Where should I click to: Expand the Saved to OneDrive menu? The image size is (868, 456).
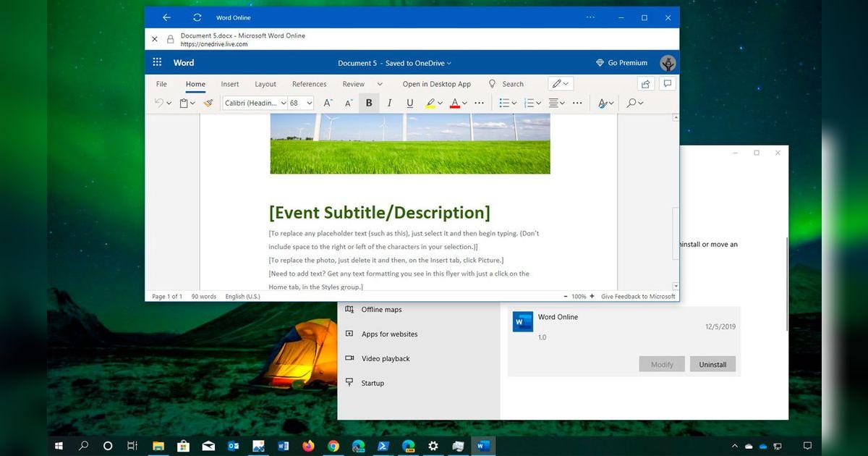coord(448,63)
